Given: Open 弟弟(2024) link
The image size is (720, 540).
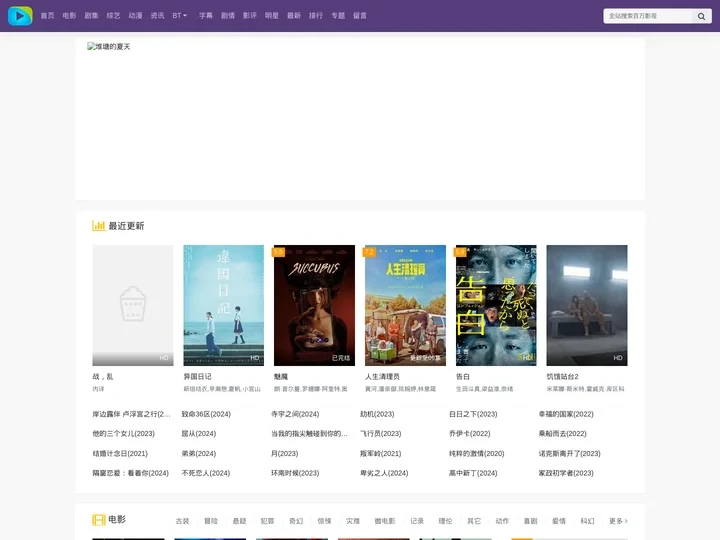Looking at the screenshot, I should tap(199, 454).
